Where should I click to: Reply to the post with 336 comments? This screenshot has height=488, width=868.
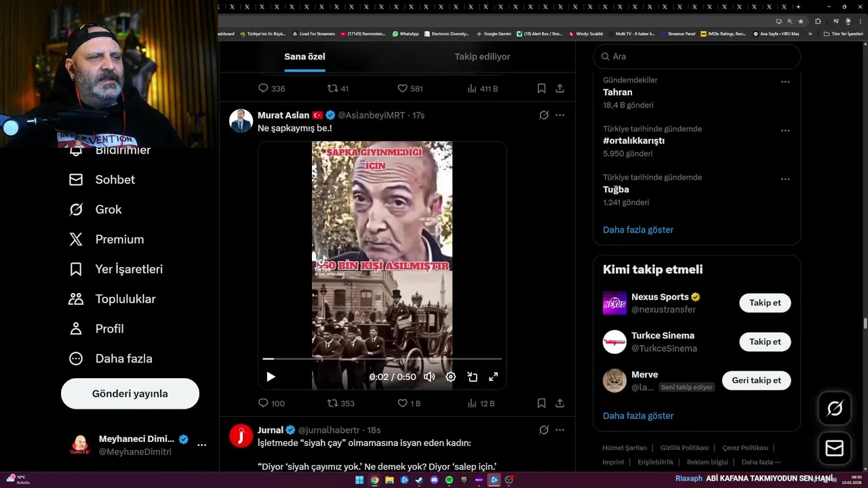[x=271, y=88]
